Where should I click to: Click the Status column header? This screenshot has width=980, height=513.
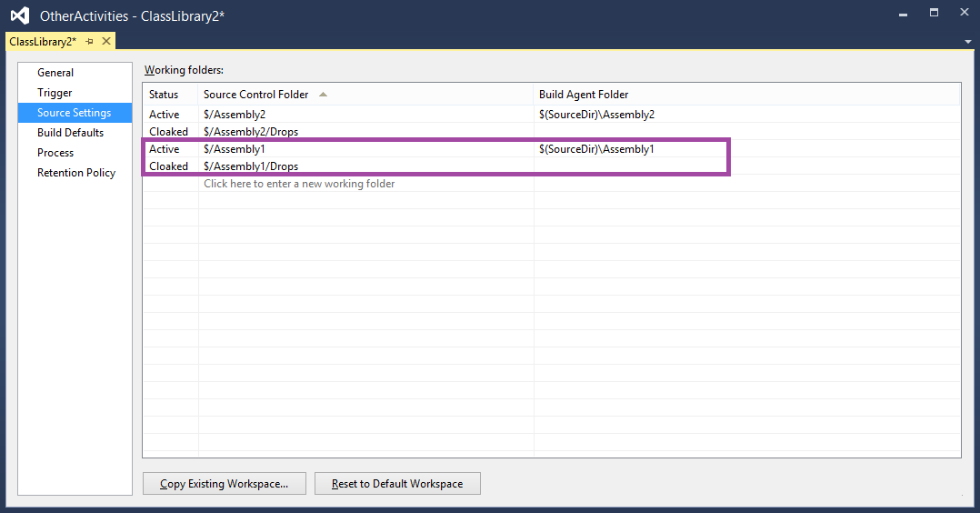164,95
